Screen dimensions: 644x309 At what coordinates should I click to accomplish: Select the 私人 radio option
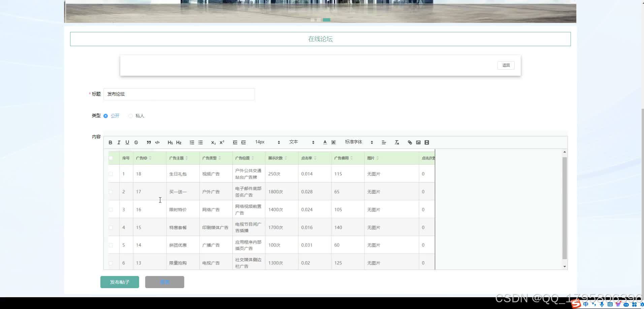(130, 116)
